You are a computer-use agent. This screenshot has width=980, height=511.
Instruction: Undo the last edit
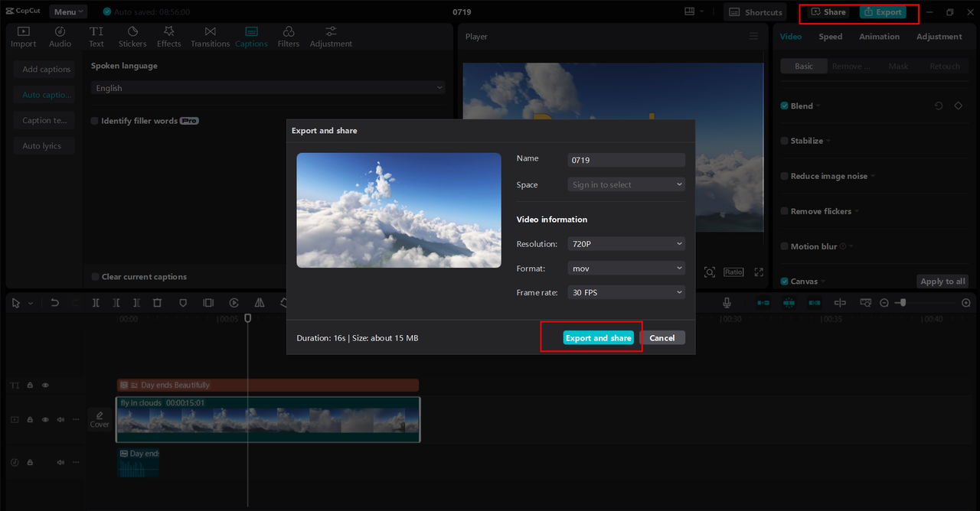coord(54,303)
